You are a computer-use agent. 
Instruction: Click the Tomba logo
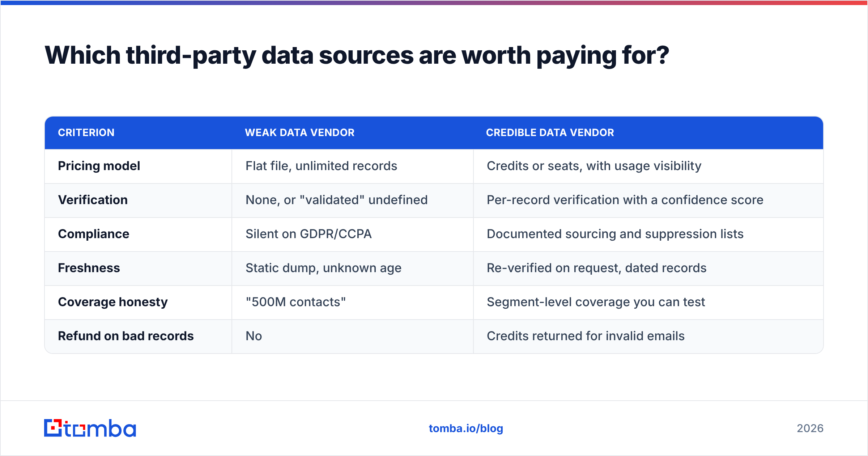pos(90,428)
